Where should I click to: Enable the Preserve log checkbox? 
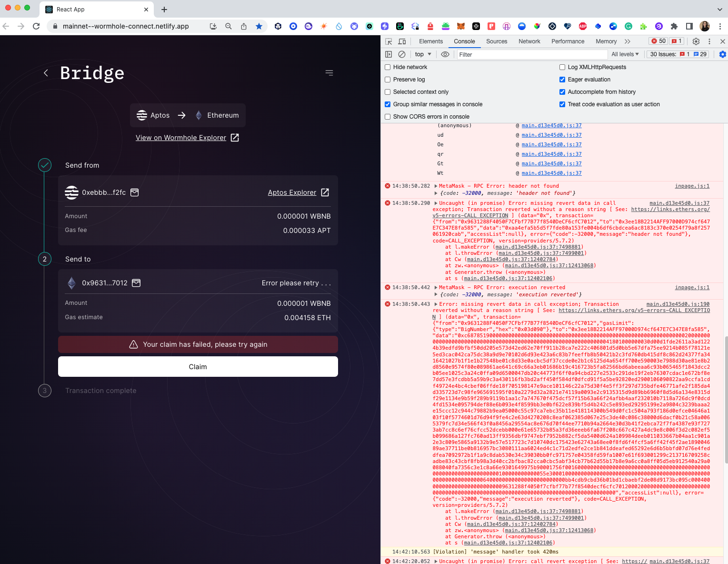click(x=387, y=79)
